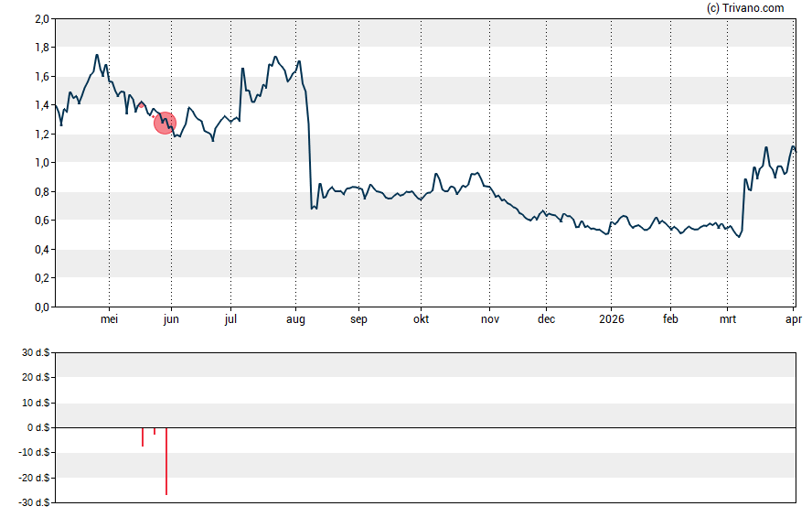Click the "mei" month axis label
Viewport: 812px width, 517px height.
(x=109, y=319)
